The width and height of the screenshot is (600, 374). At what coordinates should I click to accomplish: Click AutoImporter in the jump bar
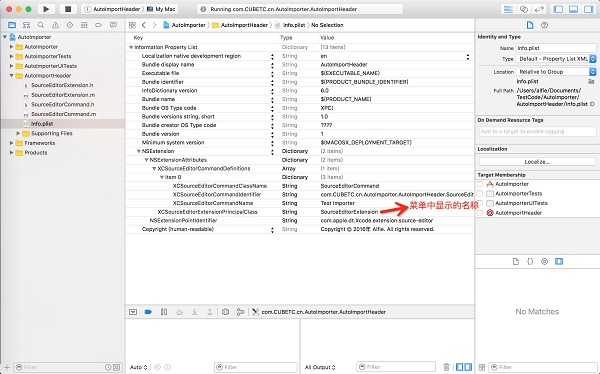coord(184,25)
